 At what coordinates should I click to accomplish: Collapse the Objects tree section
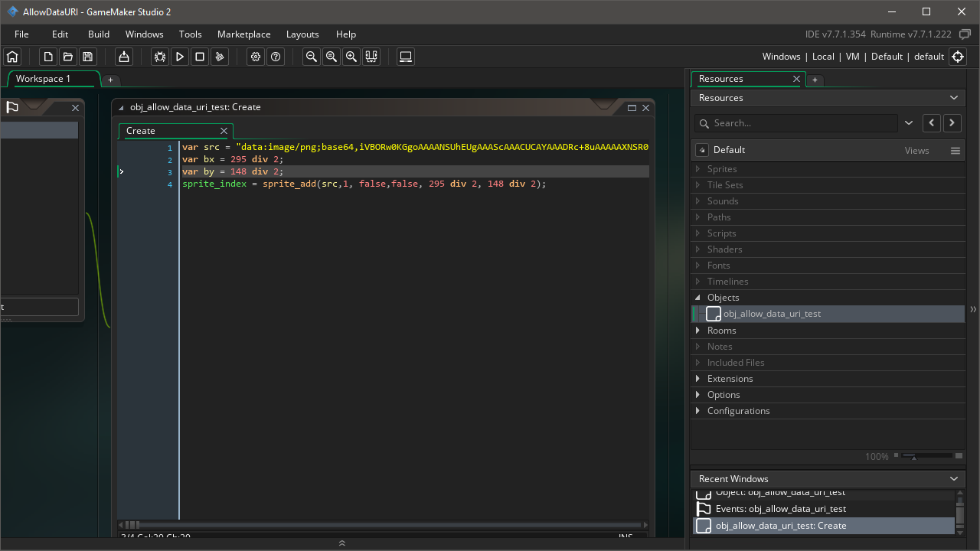click(x=697, y=297)
